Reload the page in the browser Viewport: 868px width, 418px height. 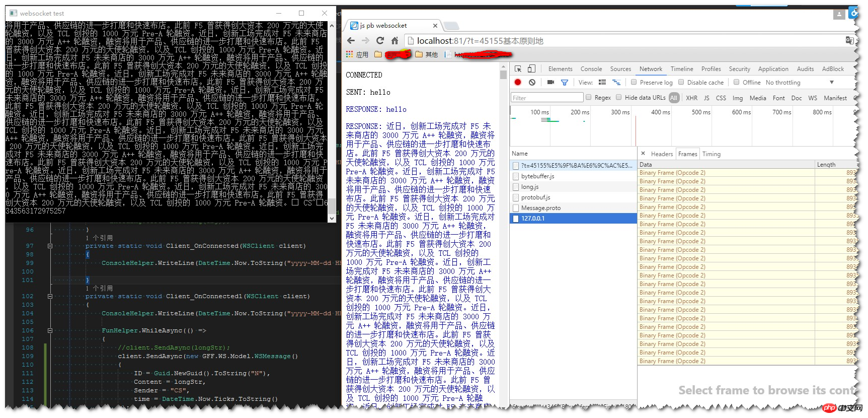[380, 41]
